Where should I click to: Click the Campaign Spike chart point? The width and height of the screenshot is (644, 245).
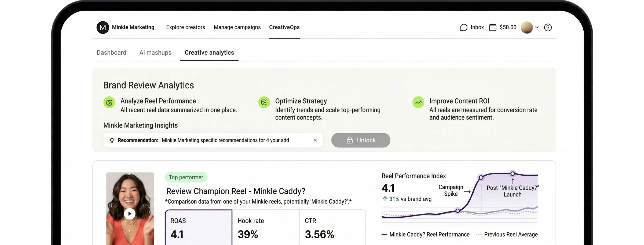pyautogui.click(x=481, y=177)
